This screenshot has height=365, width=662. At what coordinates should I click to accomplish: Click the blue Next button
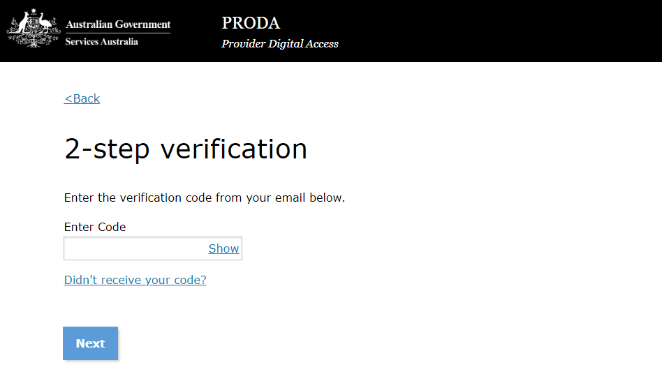(x=90, y=343)
